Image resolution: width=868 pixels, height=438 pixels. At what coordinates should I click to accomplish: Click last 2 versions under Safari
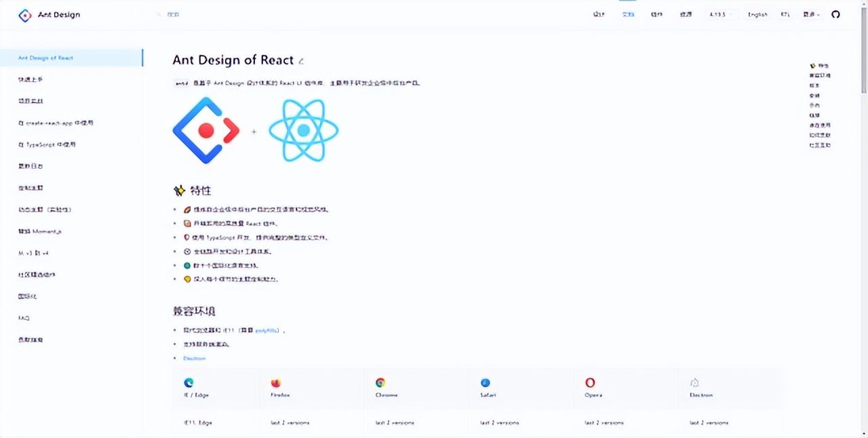(x=500, y=422)
